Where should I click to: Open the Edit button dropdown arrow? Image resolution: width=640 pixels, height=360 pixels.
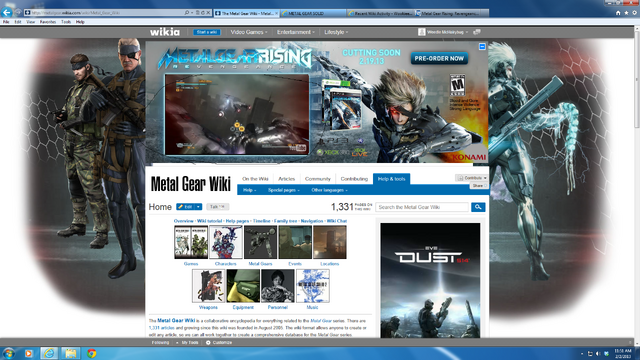point(198,207)
